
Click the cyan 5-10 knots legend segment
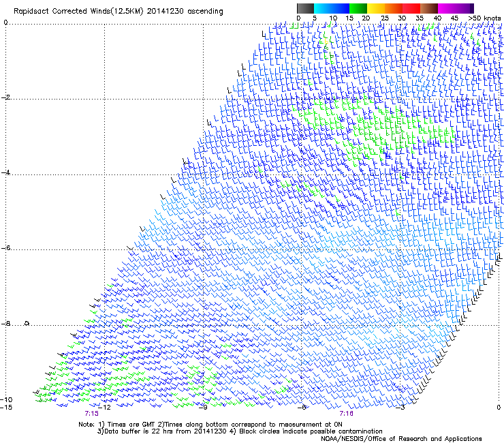pyautogui.click(x=323, y=8)
